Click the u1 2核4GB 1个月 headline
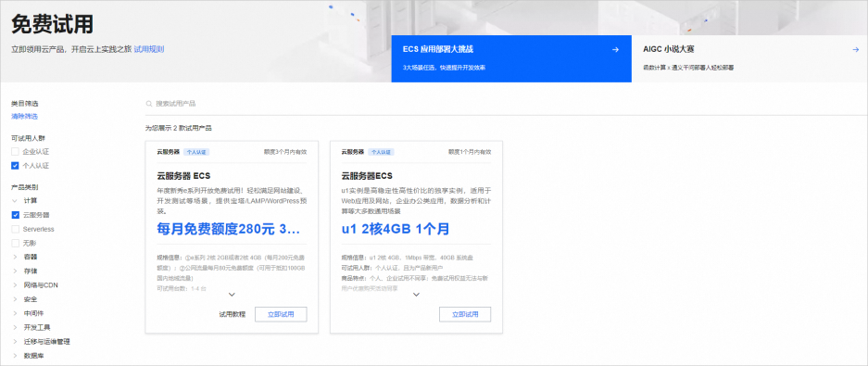This screenshot has height=366, width=868. tap(396, 229)
